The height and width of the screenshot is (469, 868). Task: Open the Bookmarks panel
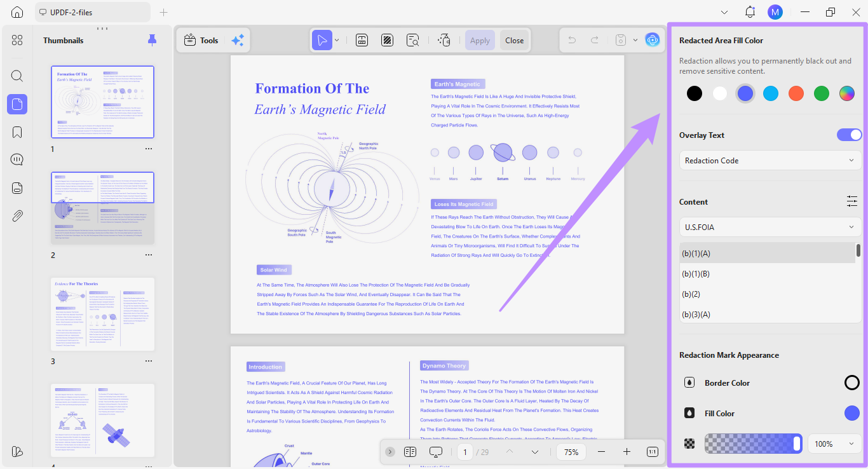click(x=17, y=132)
